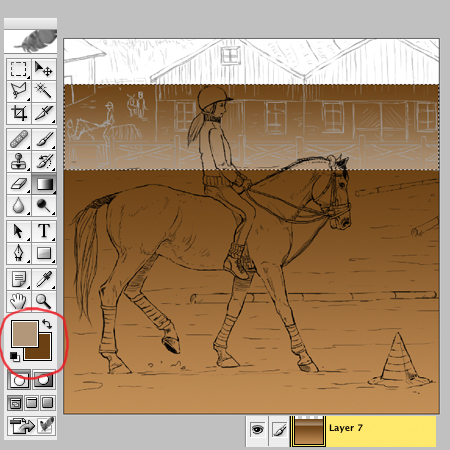Hide Layer 7 using eye icon
Viewport: 450px width, 450px height.
pyautogui.click(x=257, y=430)
